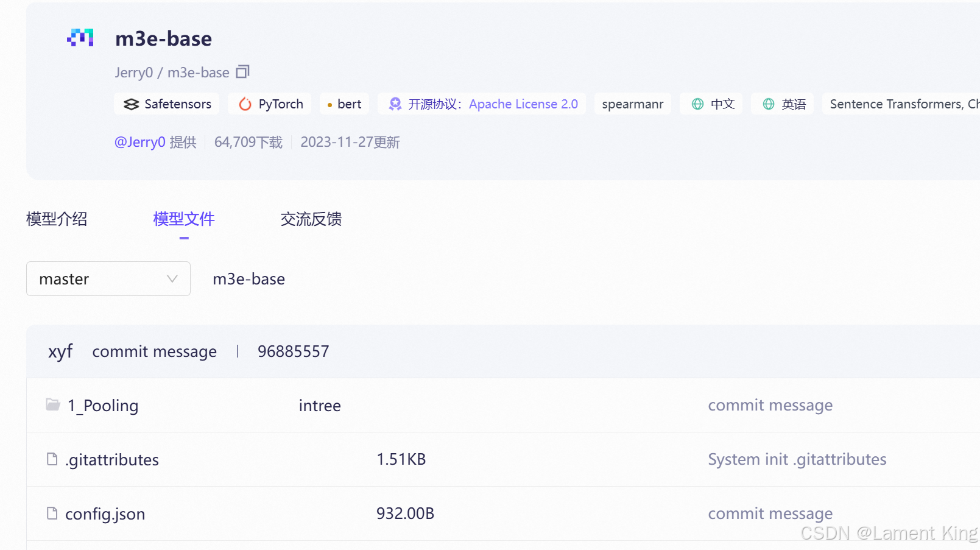Click the 'intree' label in 1_Pooling row

click(320, 405)
